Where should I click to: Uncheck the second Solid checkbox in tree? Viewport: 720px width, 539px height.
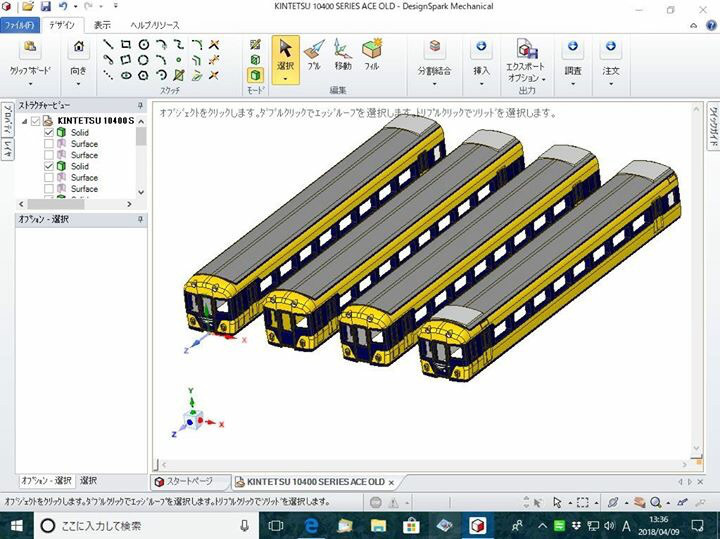pos(49,166)
